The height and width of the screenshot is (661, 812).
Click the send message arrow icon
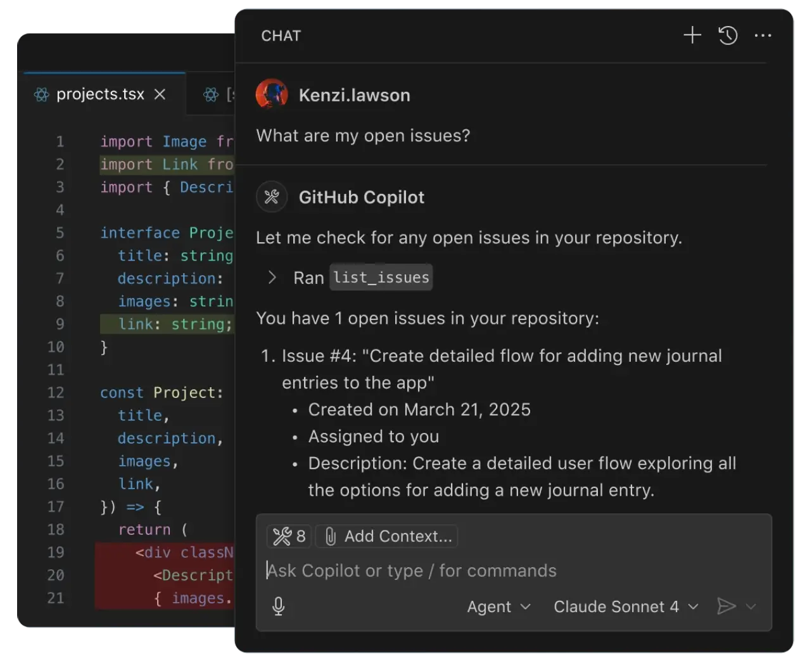726,606
